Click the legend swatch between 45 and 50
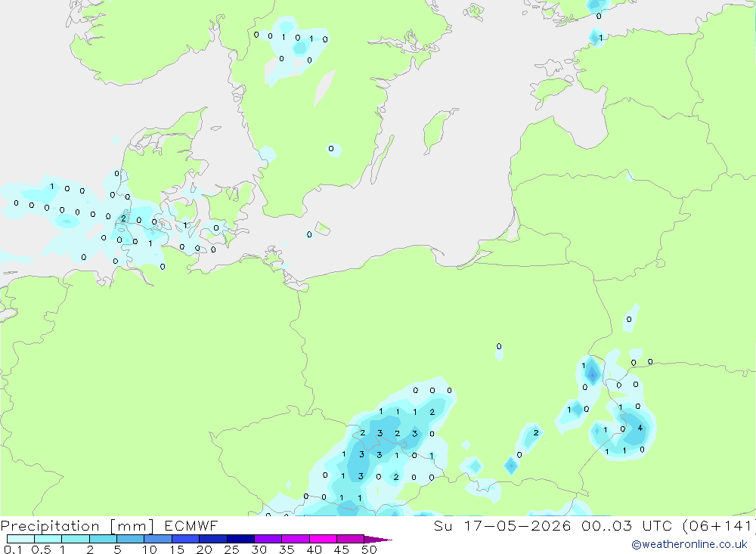756x554 pixels. coord(351,539)
